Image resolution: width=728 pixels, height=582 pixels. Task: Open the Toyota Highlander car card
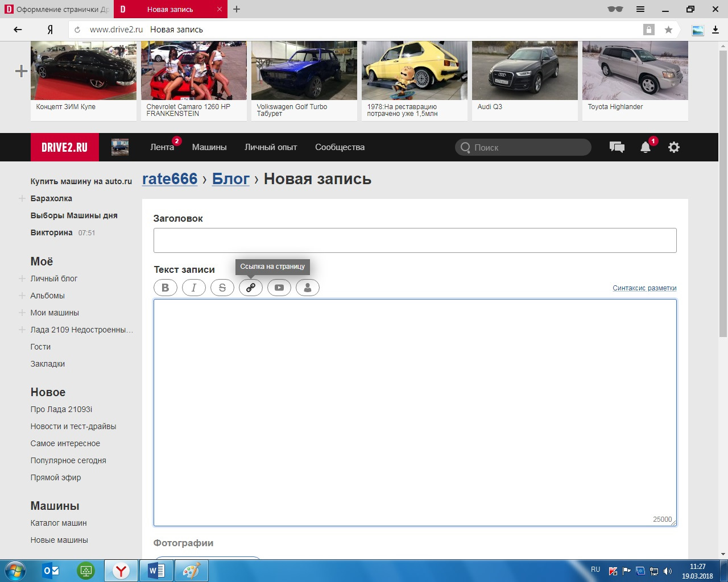635,81
